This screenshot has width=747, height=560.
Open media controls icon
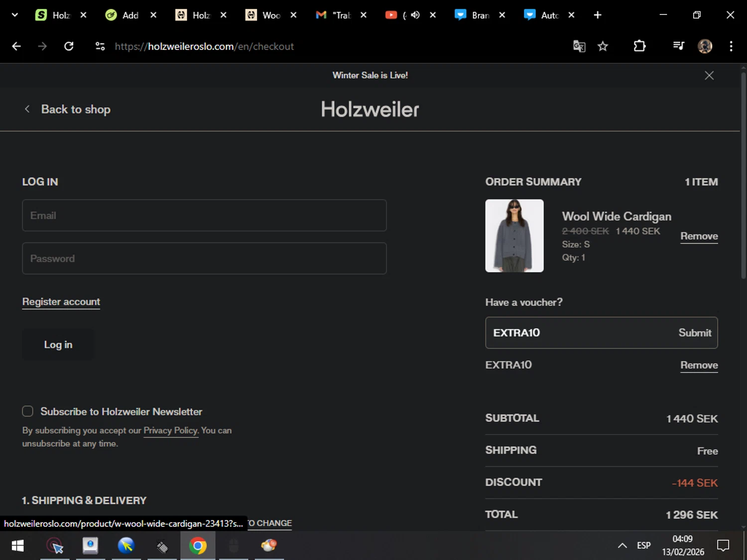tap(678, 46)
